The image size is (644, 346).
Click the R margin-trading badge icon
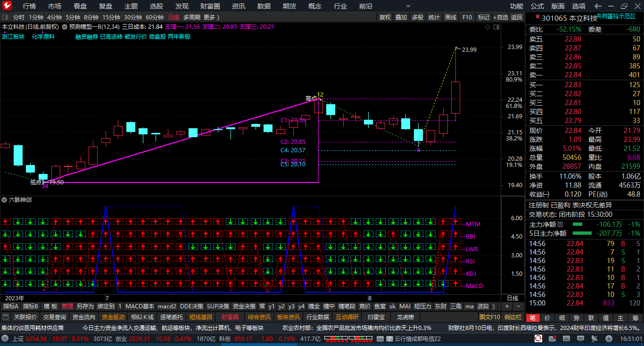tap(537, 17)
